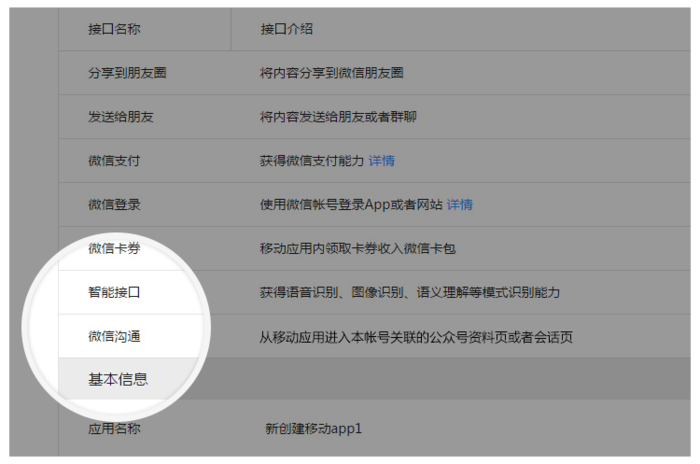Viewport: 700px width, 464px height.
Task: Click description 从移动应用进入本帐号关联的公众号资料页或者会话页
Action: [416, 337]
